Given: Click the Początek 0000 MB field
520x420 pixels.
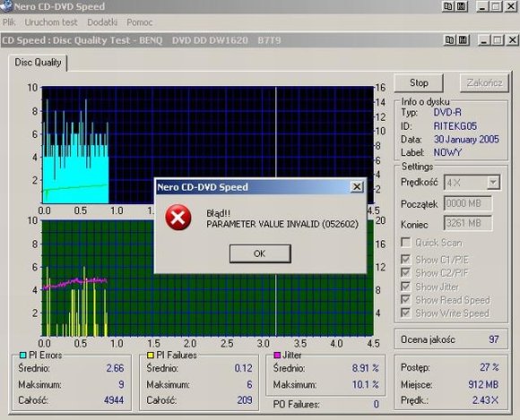Looking at the screenshot, I should [x=468, y=203].
